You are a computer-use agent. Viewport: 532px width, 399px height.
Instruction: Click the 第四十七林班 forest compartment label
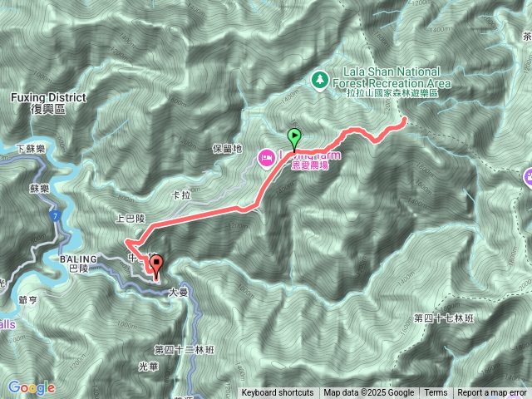pos(444,318)
